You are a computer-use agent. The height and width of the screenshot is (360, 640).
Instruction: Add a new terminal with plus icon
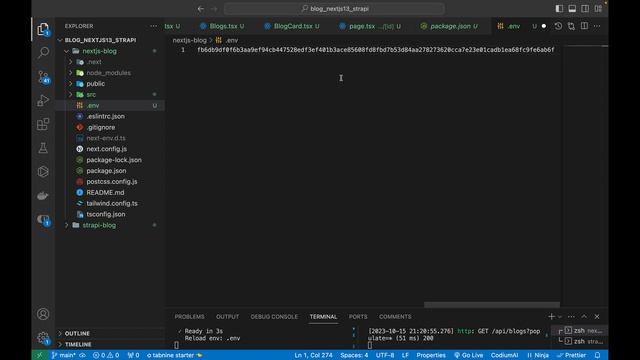pos(551,316)
